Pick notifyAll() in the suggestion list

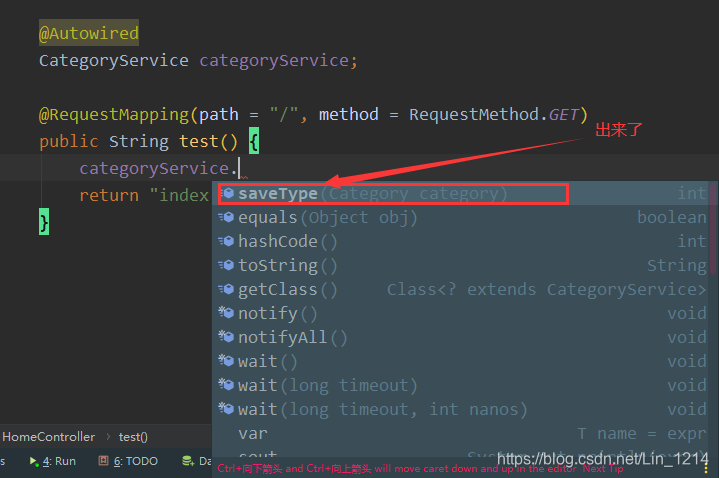pyautogui.click(x=462, y=337)
